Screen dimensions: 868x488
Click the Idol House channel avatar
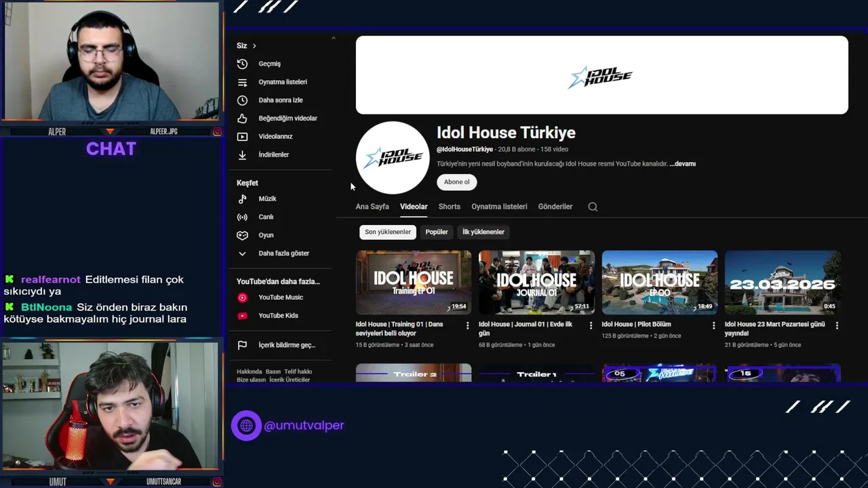point(393,158)
